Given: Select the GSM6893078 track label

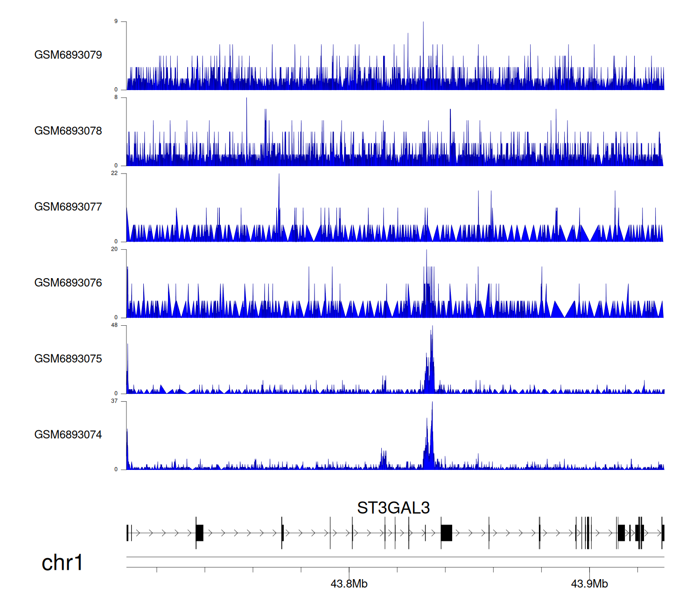Looking at the screenshot, I should coord(68,131).
